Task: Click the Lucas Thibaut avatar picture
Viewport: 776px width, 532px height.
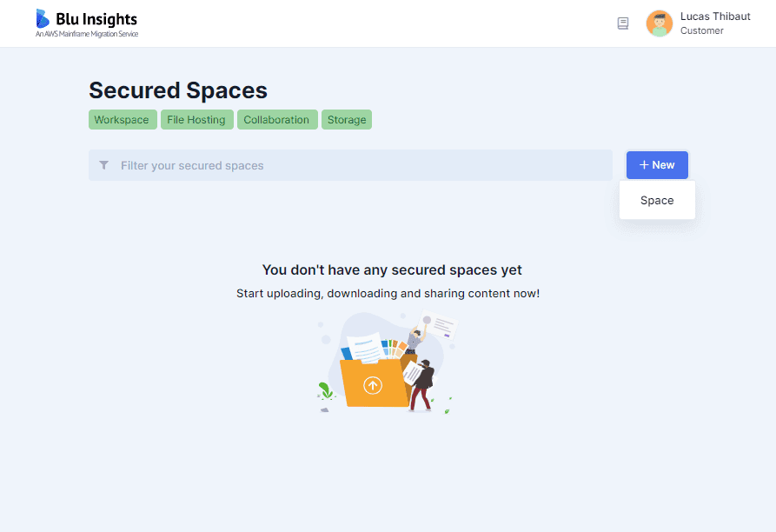Action: [660, 23]
